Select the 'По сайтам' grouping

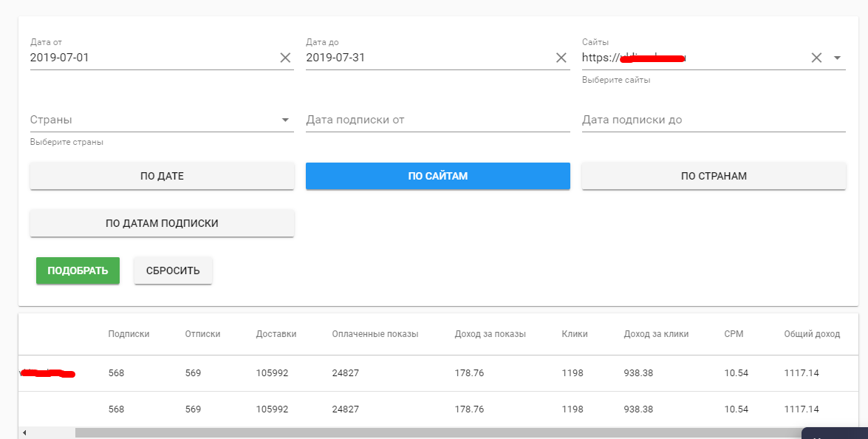tap(438, 176)
